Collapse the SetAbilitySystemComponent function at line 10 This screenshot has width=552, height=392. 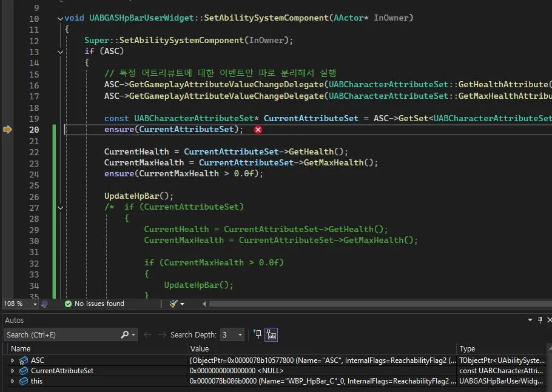pos(60,19)
